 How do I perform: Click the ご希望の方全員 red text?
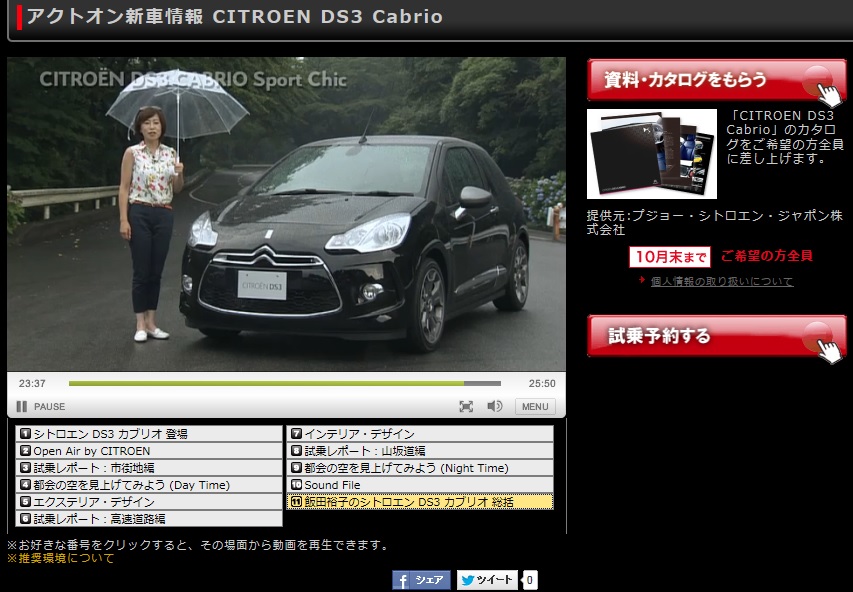(767, 256)
